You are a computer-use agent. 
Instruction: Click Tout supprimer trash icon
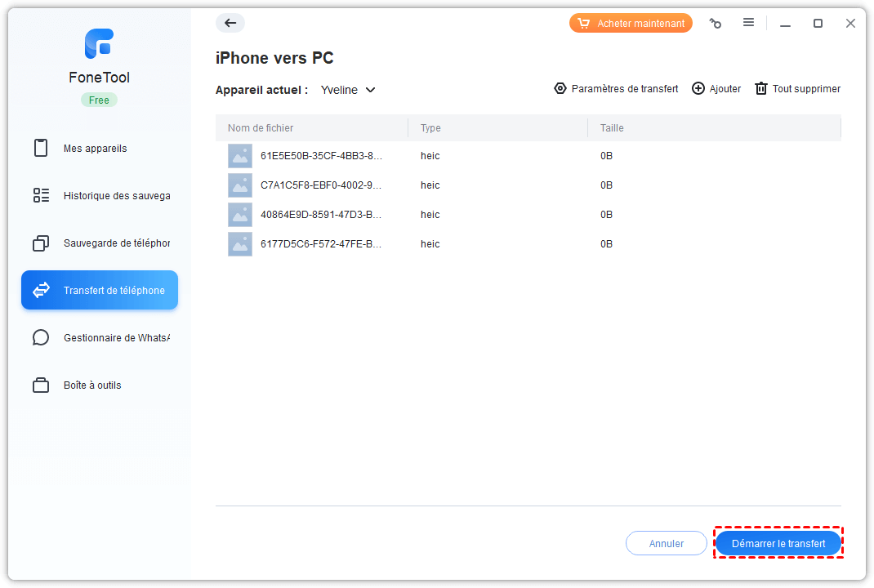[761, 89]
